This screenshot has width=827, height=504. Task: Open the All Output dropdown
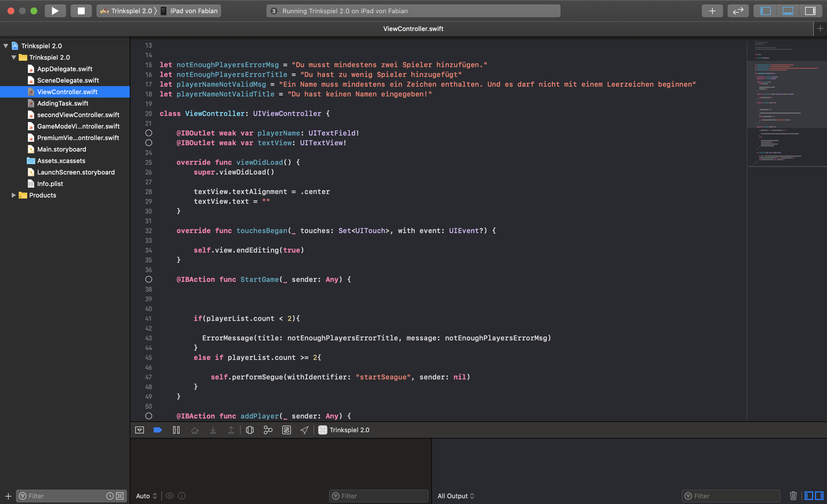pyautogui.click(x=455, y=496)
